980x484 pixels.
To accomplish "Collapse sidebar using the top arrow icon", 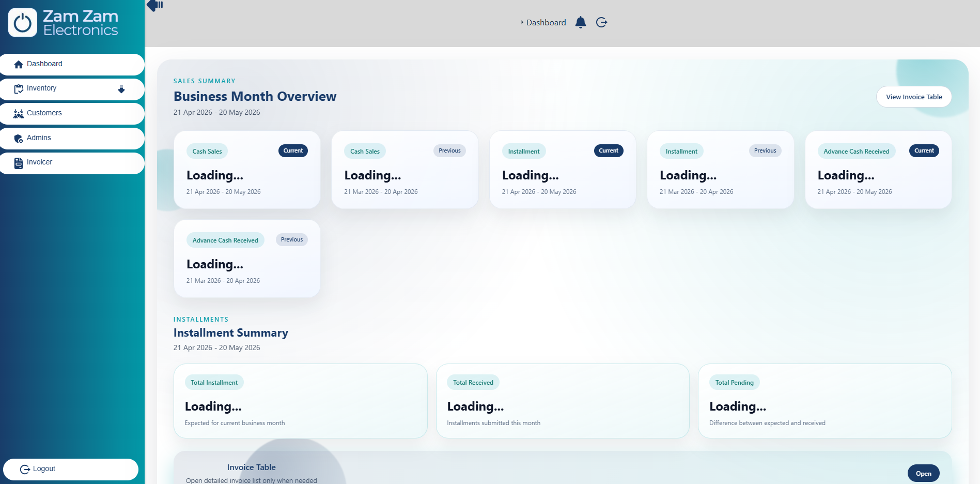I will 155,5.
